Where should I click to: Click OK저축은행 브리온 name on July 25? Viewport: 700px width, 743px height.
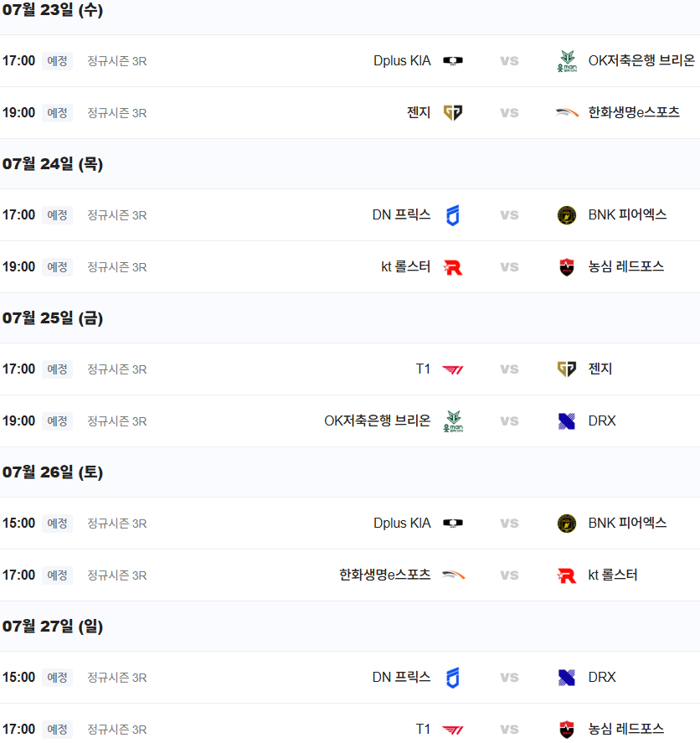377,421
